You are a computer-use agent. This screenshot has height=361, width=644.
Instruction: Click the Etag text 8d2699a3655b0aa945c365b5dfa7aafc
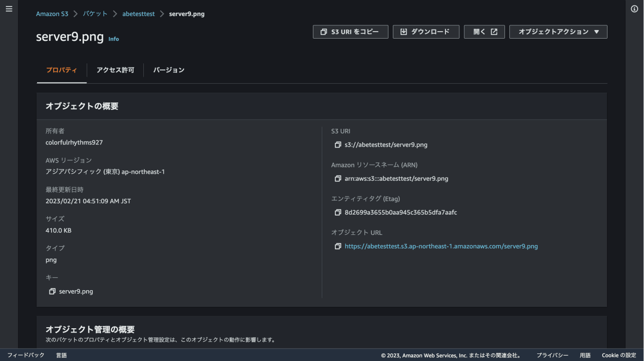pyautogui.click(x=401, y=212)
